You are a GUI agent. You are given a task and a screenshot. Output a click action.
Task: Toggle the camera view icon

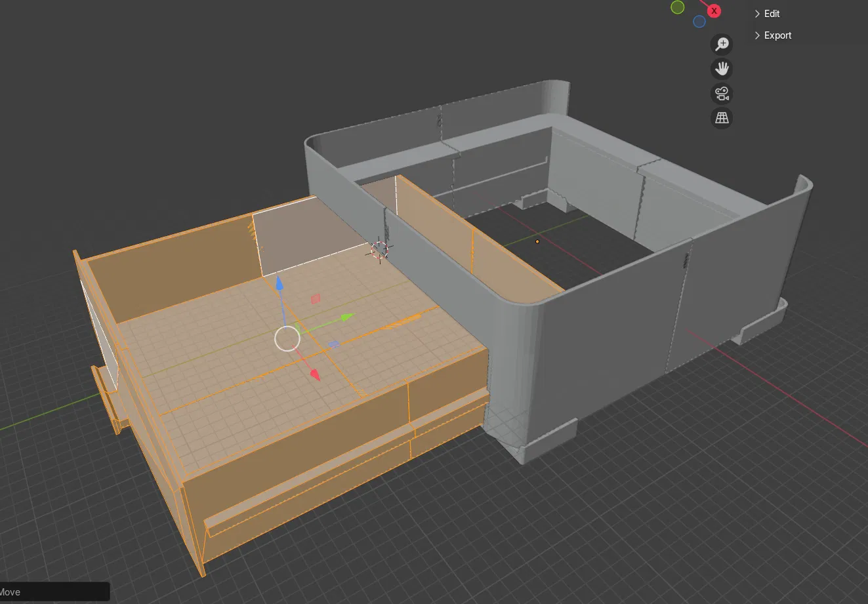pos(722,94)
